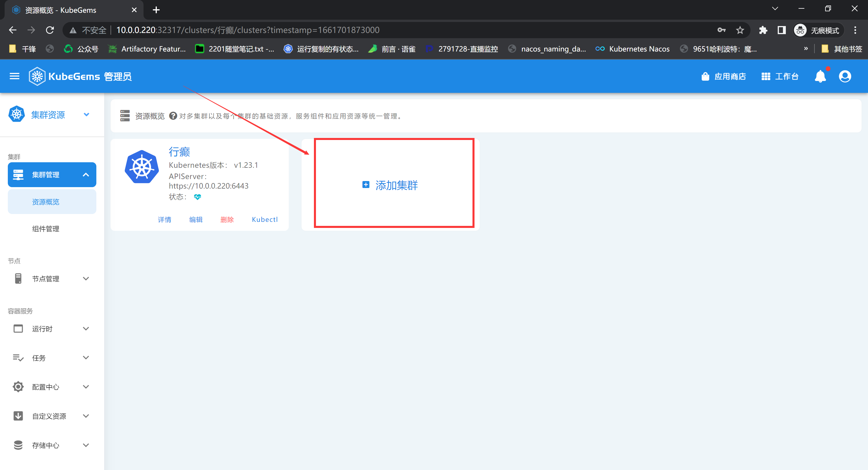Click the saved password key icon
This screenshot has width=868, height=470.
721,30
